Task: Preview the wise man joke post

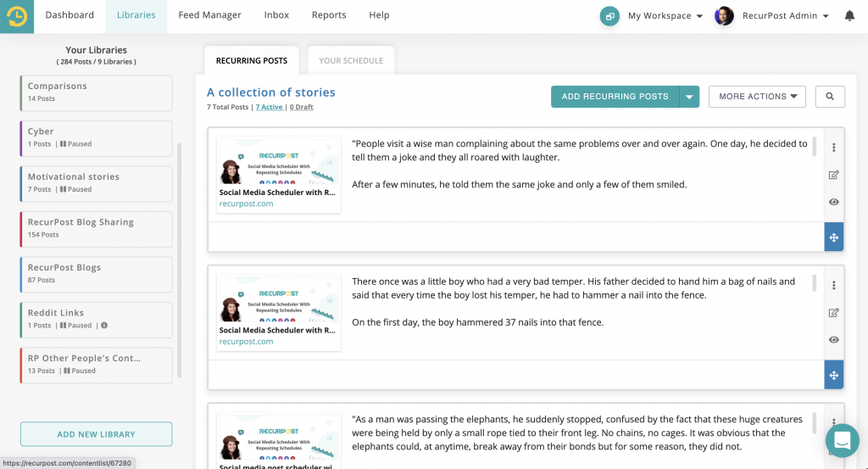Action: [834, 202]
